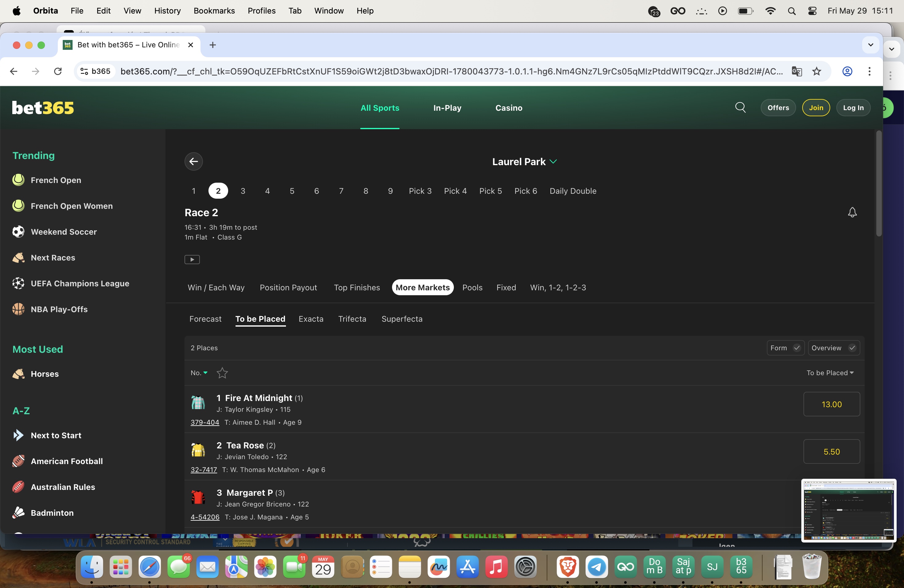Click the Log In button
This screenshot has height=588, width=904.
coord(853,108)
